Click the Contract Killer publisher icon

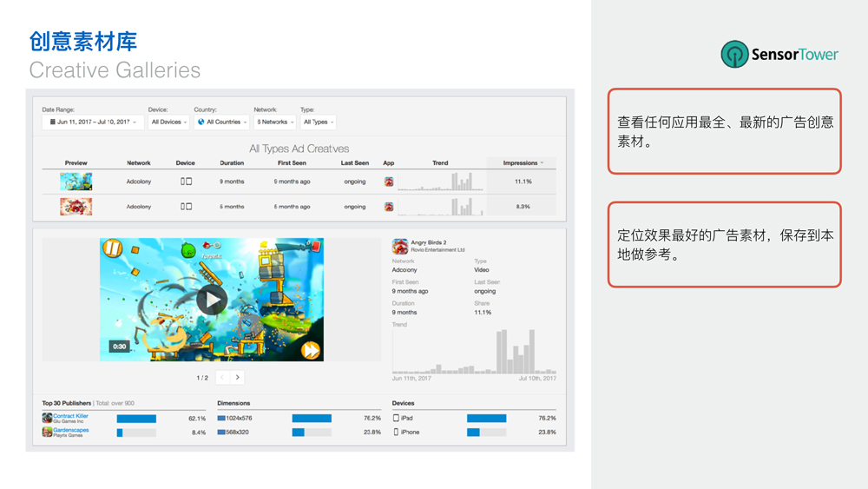click(x=47, y=419)
